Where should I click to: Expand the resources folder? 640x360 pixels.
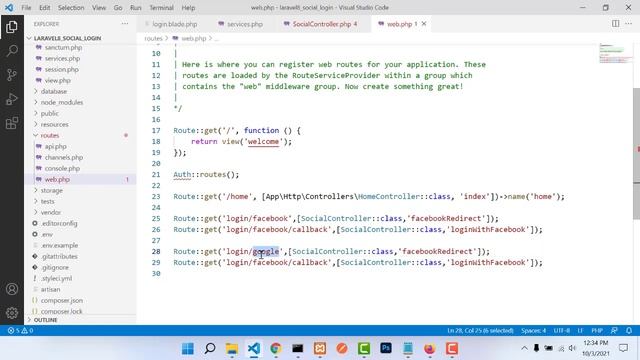54,124
